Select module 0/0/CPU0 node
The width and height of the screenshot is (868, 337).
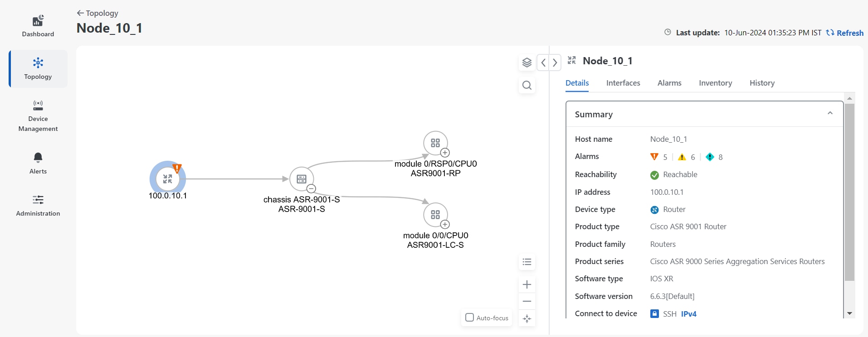(435, 215)
